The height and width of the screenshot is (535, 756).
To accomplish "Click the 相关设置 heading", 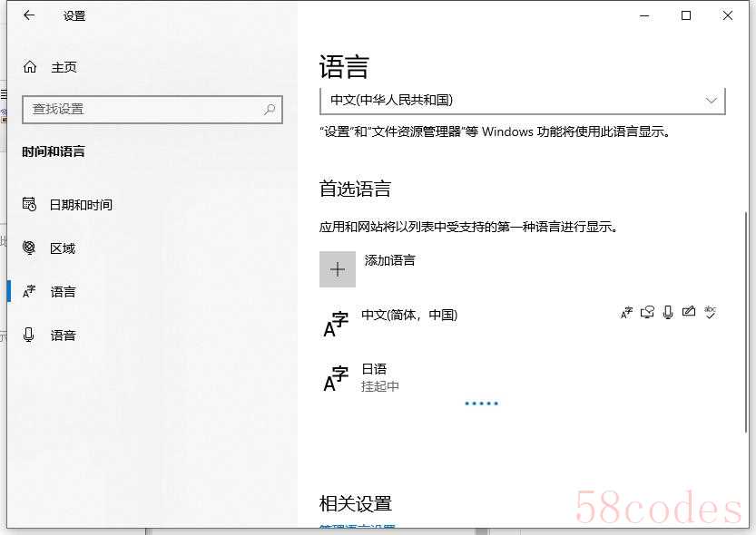I will pos(356,503).
